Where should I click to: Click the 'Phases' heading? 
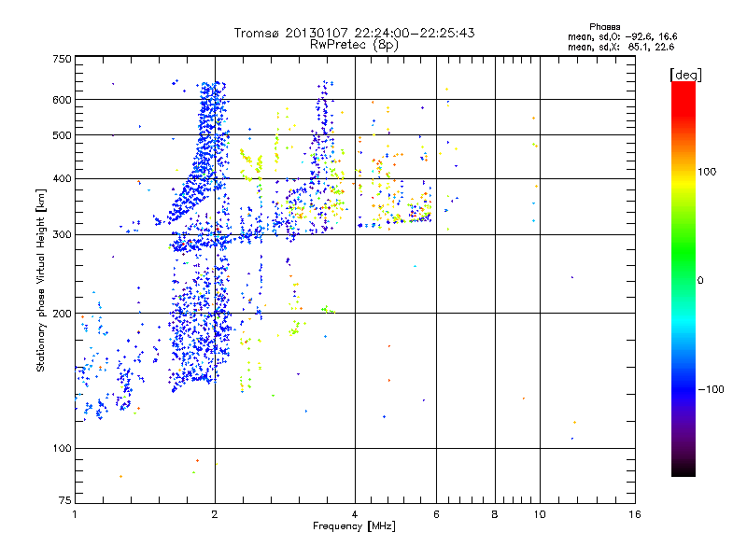(x=604, y=27)
